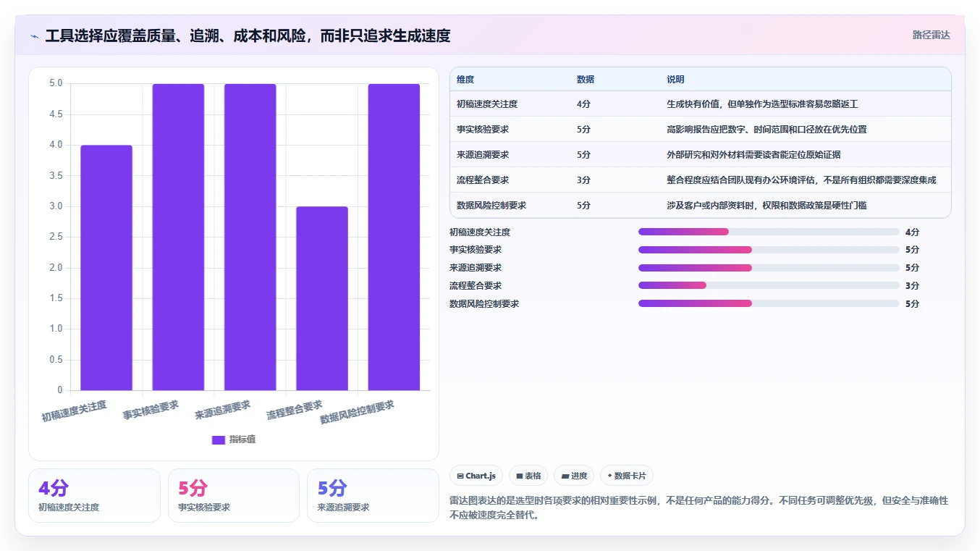Click the 来源追溯要求 bar in the chart
The height and width of the screenshot is (551, 980).
pos(250,237)
